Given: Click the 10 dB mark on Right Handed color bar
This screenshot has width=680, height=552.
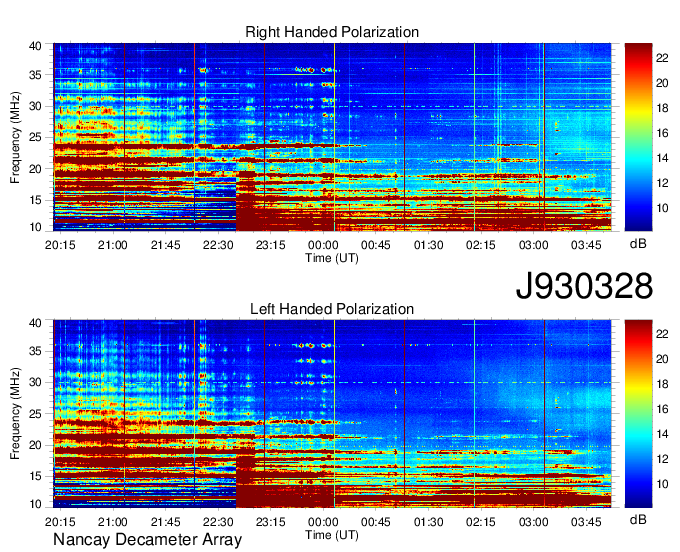Looking at the screenshot, I should (x=662, y=208).
